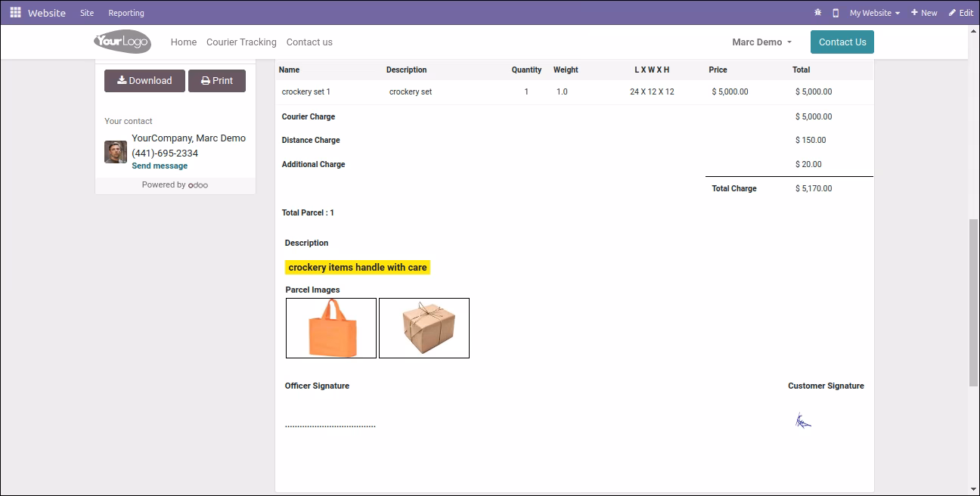Open Courier Tracking page
The image size is (980, 496).
tap(241, 42)
